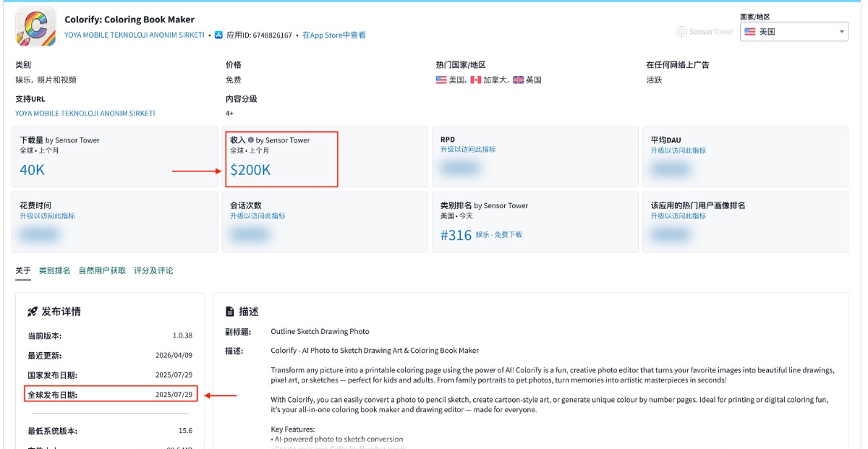868x449 pixels.
Task: Click the 最近更新 date 2026/04/09
Action: click(174, 356)
